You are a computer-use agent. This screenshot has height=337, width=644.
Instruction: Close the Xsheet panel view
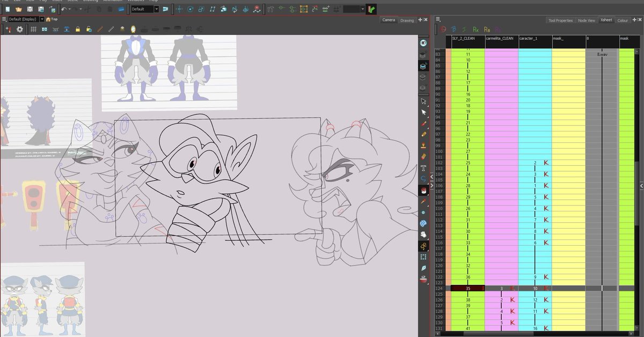[640, 20]
